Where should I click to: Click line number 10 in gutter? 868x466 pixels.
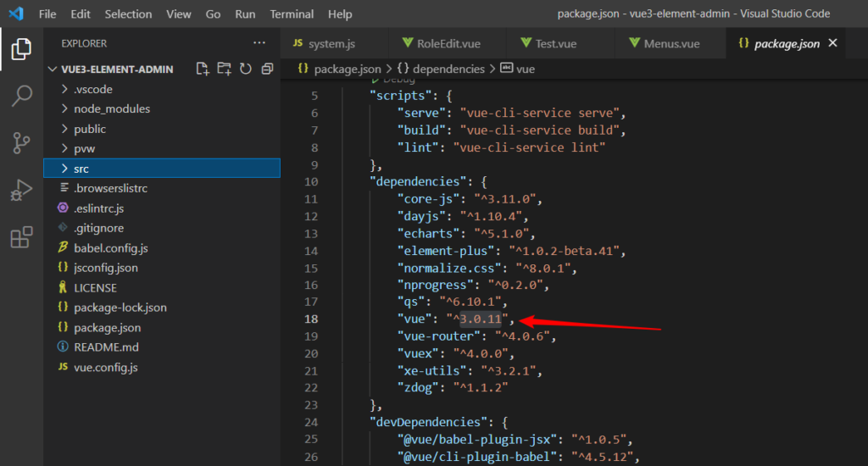(x=311, y=182)
